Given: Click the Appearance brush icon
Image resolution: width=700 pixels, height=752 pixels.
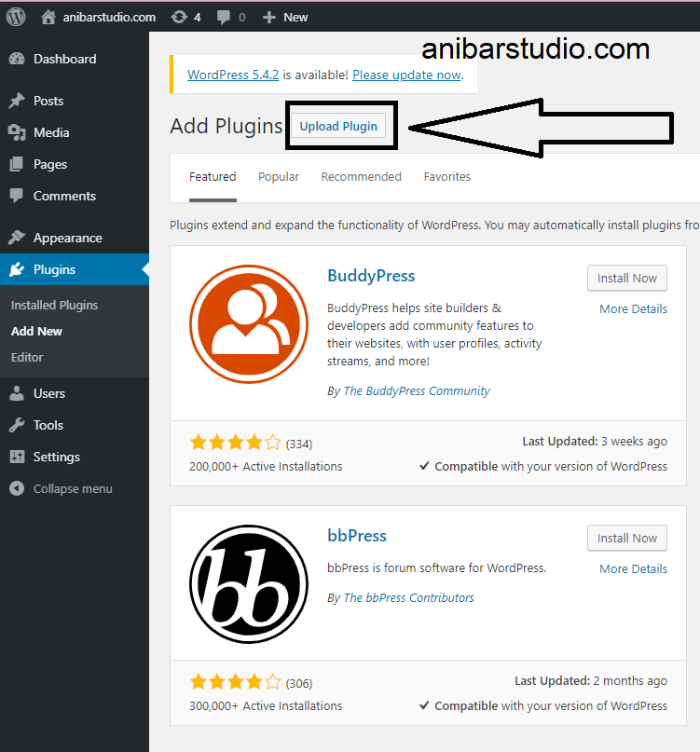Looking at the screenshot, I should tap(17, 238).
